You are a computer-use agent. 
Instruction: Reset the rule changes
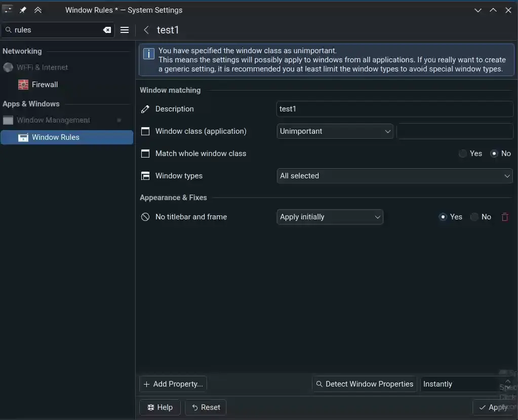tap(206, 407)
